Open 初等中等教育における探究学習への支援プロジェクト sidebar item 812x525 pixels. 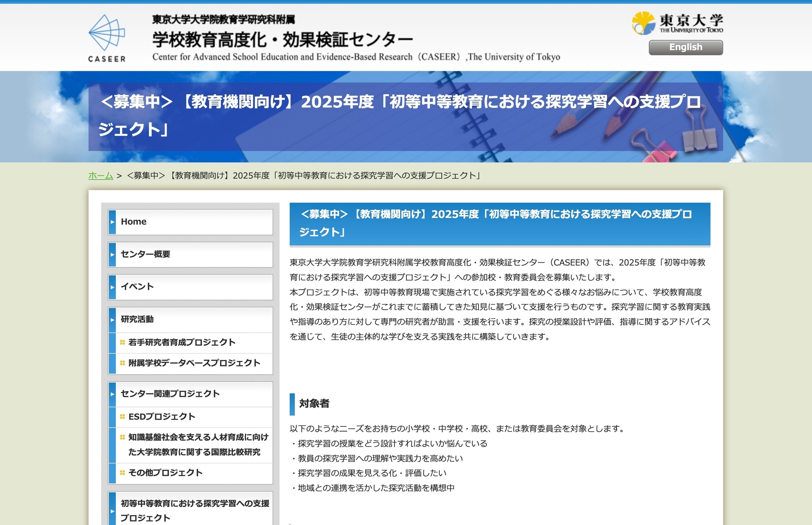[190, 510]
